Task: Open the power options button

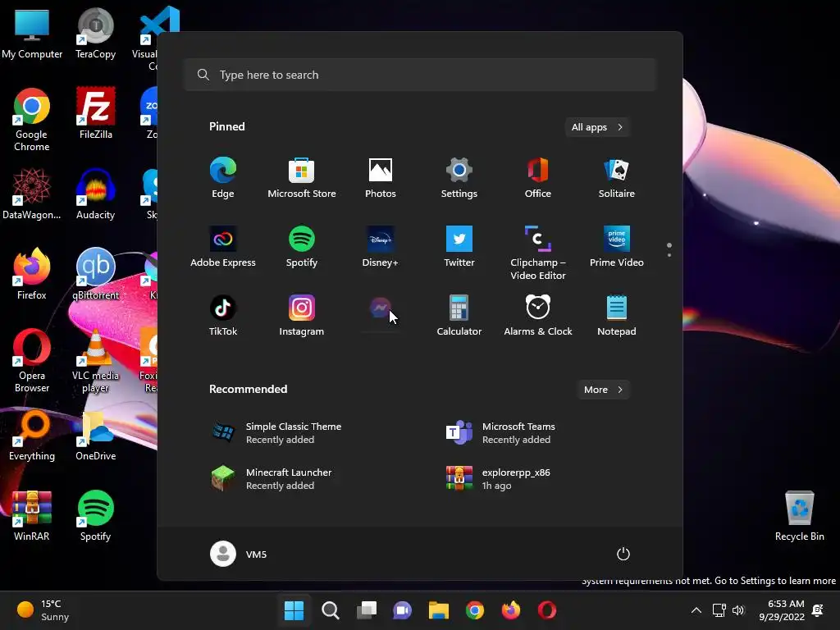Action: tap(623, 554)
